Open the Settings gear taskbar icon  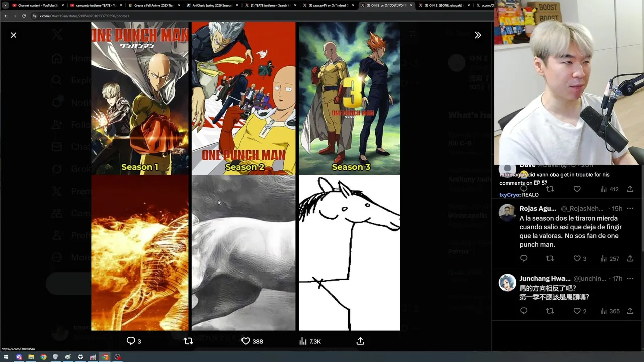coord(80,357)
